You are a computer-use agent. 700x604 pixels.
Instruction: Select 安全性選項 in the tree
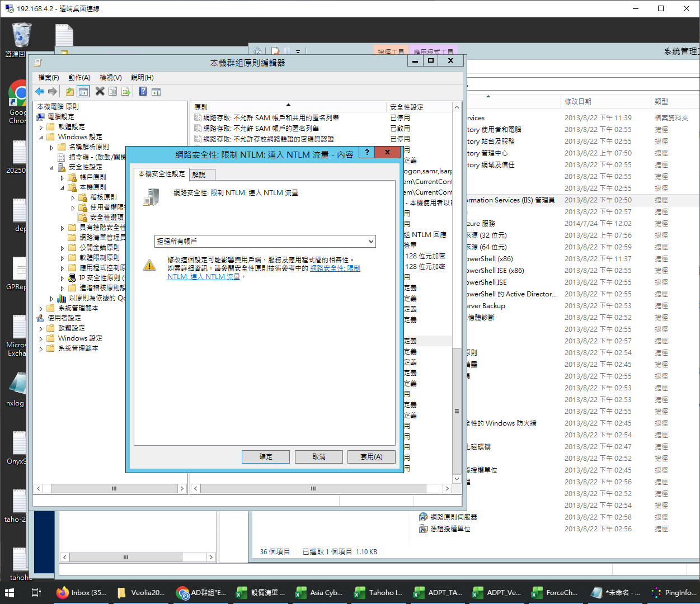point(106,218)
